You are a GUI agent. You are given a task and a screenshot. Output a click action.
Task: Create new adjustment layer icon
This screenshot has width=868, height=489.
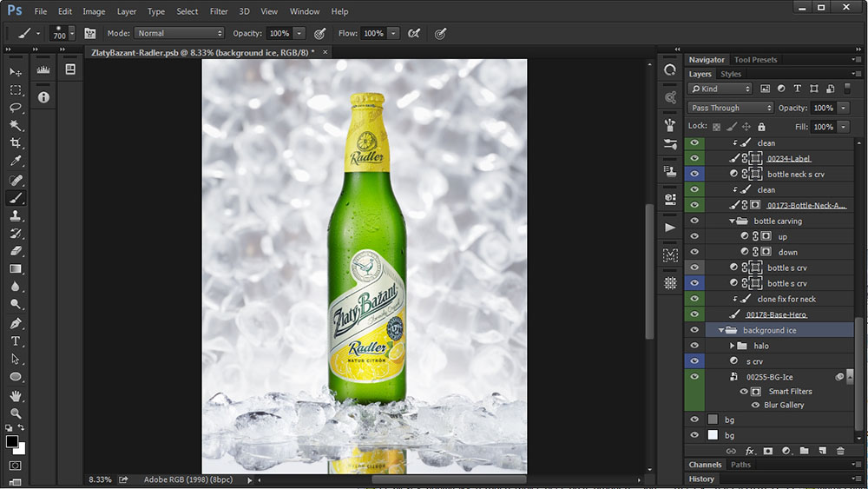[786, 451]
